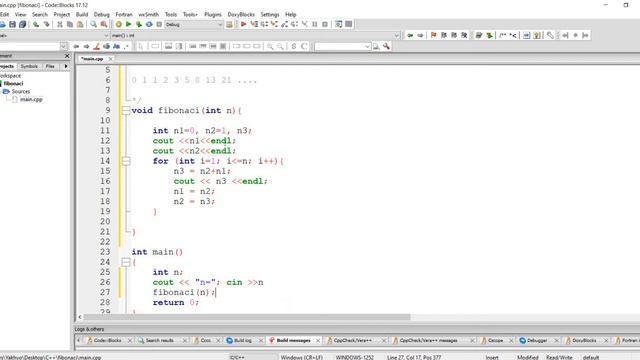Click the horizontal scrollbar thumb in editor
Screen dimensions: 640x360
tap(247, 317)
